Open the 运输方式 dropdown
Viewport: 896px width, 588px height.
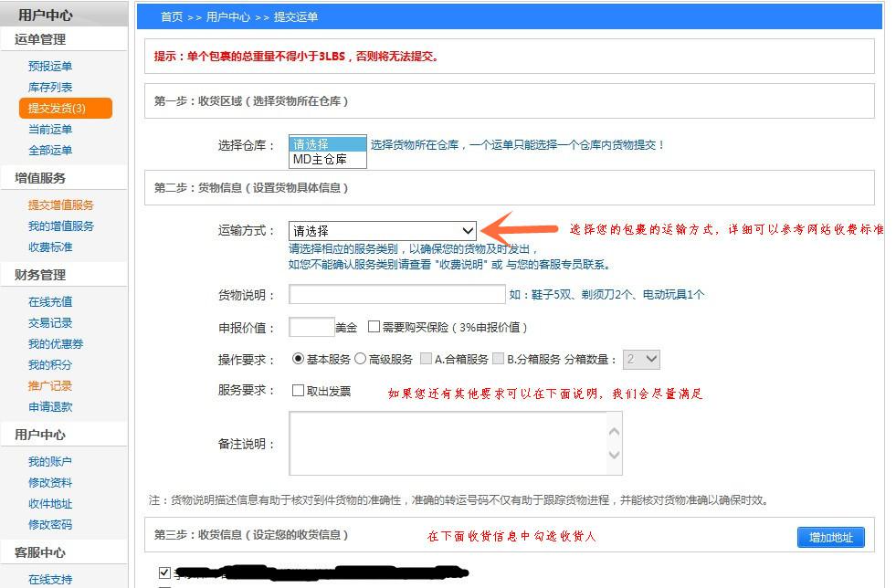coord(383,231)
